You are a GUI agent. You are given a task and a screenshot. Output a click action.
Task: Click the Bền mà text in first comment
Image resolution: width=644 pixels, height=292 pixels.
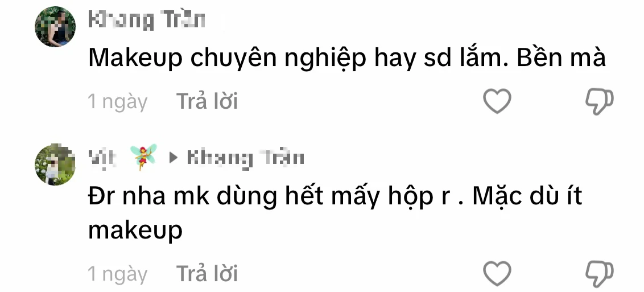pyautogui.click(x=562, y=58)
